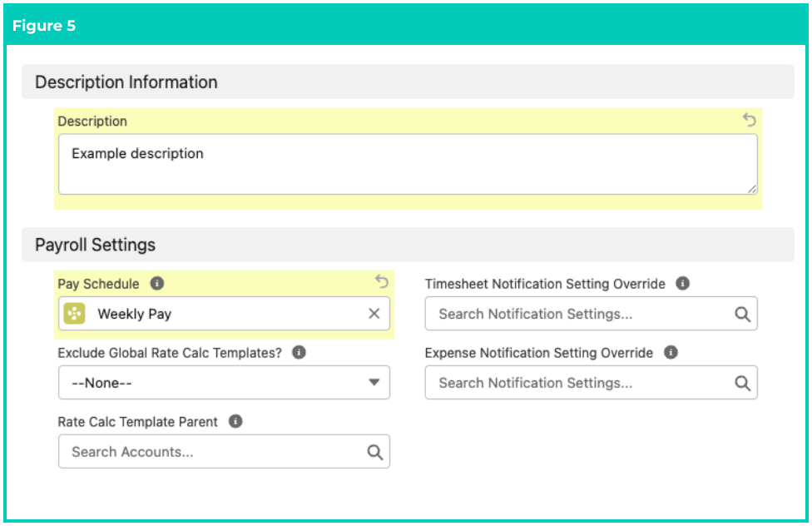Image resolution: width=812 pixels, height=526 pixels.
Task: Undo changes to the Description field
Action: click(749, 120)
